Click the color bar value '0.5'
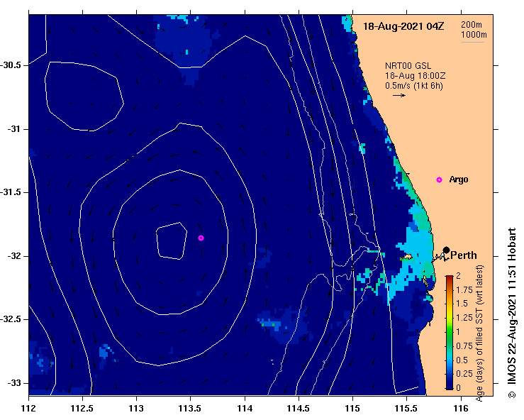 [462, 360]
